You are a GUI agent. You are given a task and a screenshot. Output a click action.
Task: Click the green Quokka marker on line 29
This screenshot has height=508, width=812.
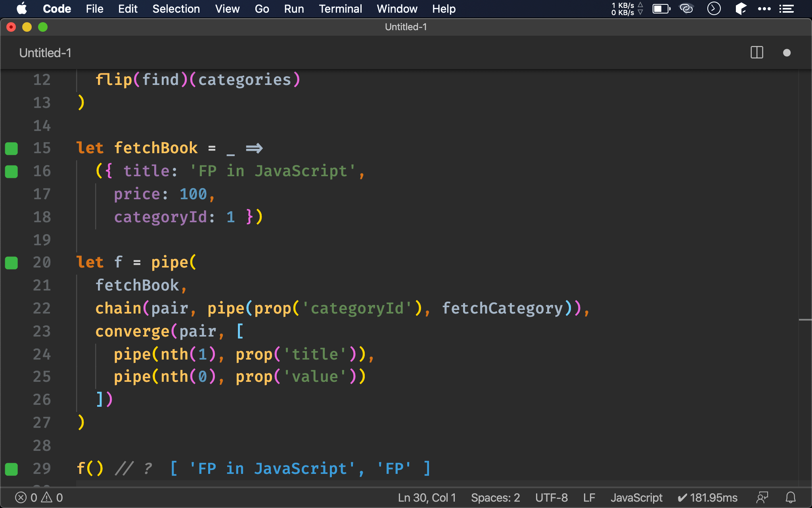coord(11,469)
